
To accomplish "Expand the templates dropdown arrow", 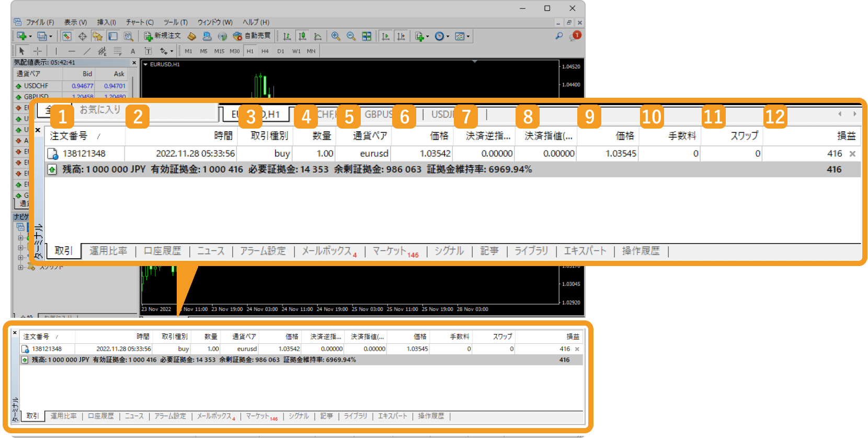I will point(468,37).
